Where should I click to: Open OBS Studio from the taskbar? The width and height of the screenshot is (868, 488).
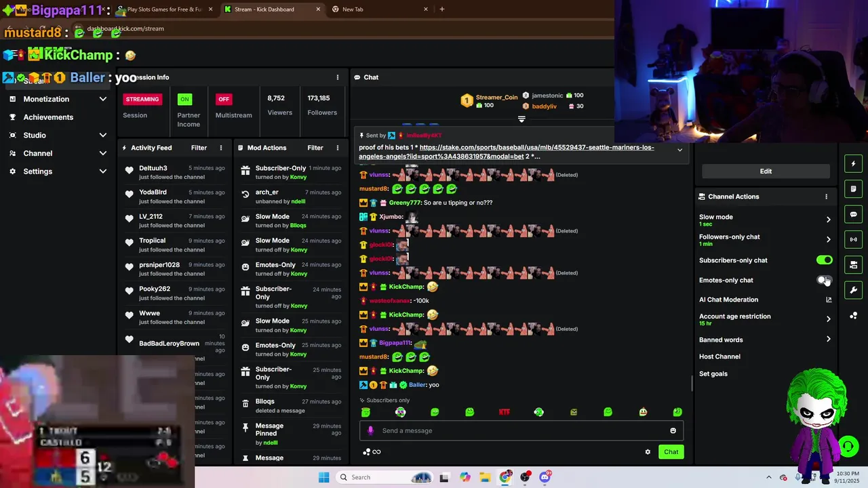point(525,477)
